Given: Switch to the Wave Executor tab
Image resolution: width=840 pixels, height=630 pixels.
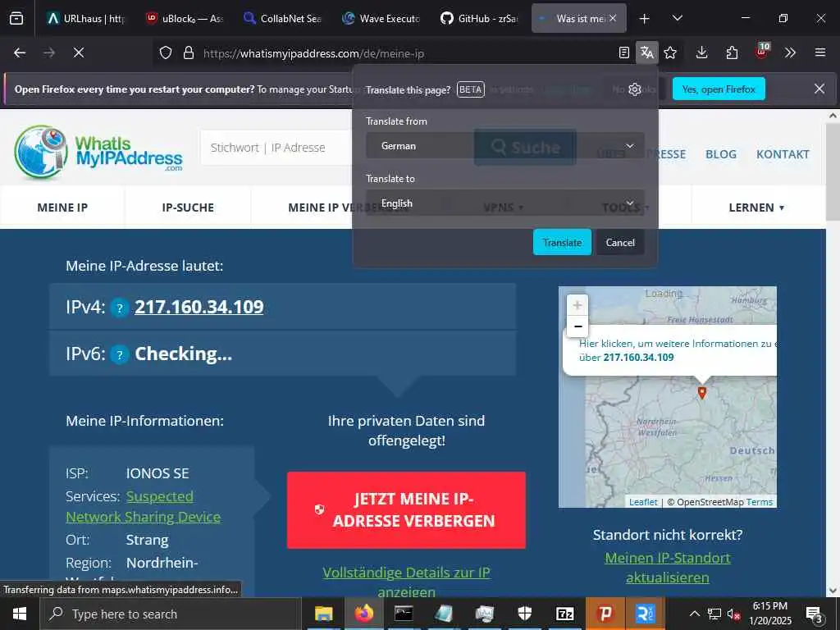Looking at the screenshot, I should point(381,18).
